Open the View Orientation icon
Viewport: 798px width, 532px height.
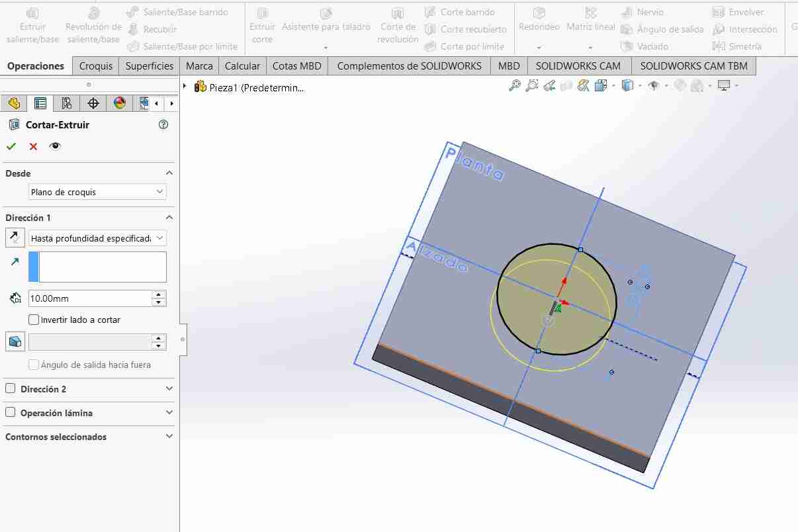(x=601, y=86)
